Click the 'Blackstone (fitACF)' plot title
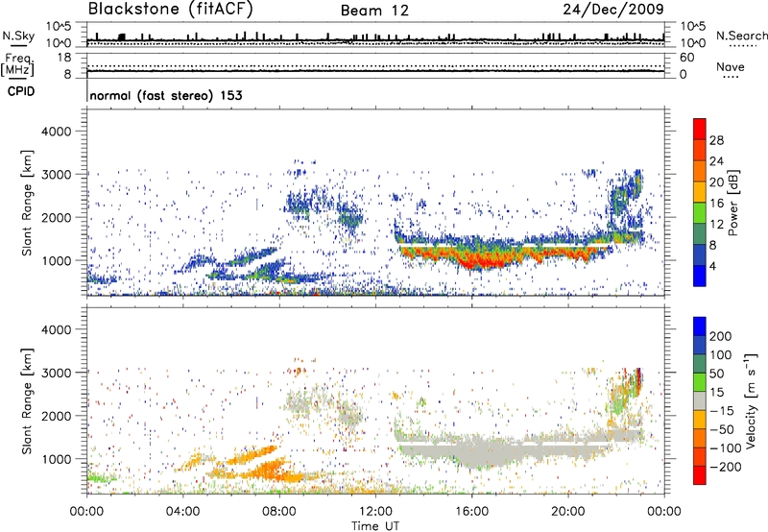 (170, 9)
